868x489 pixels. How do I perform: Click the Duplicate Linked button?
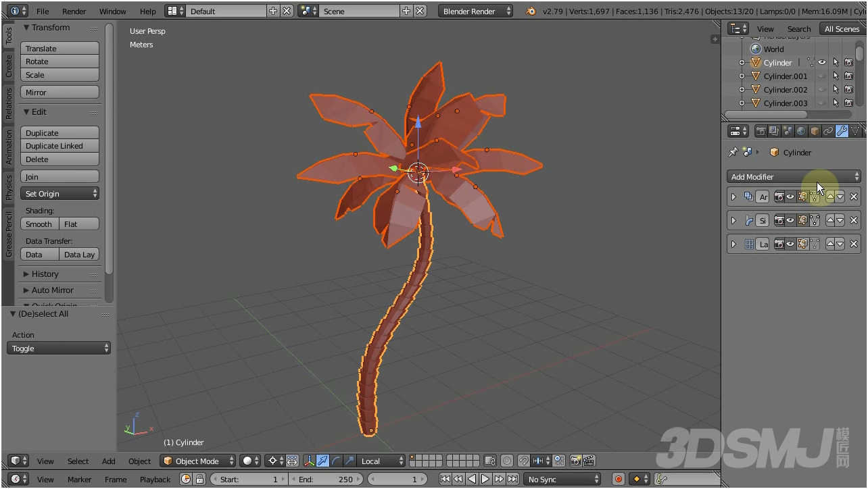59,146
